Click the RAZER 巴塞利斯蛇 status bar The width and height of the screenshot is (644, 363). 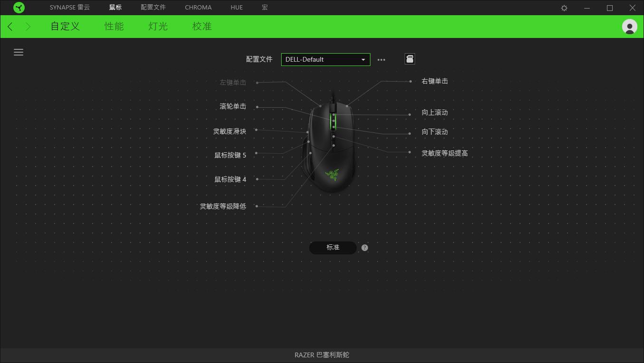pos(322,355)
